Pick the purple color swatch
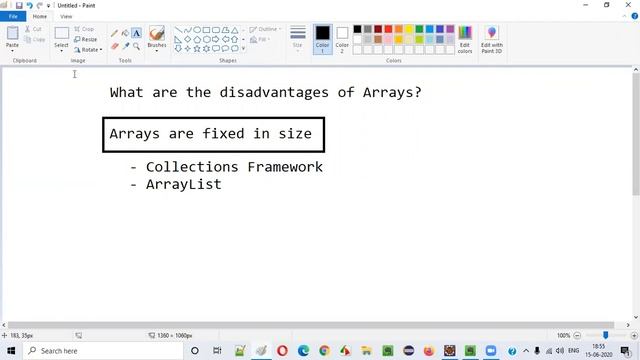Viewport: 640px width, 360px height. [450, 29]
